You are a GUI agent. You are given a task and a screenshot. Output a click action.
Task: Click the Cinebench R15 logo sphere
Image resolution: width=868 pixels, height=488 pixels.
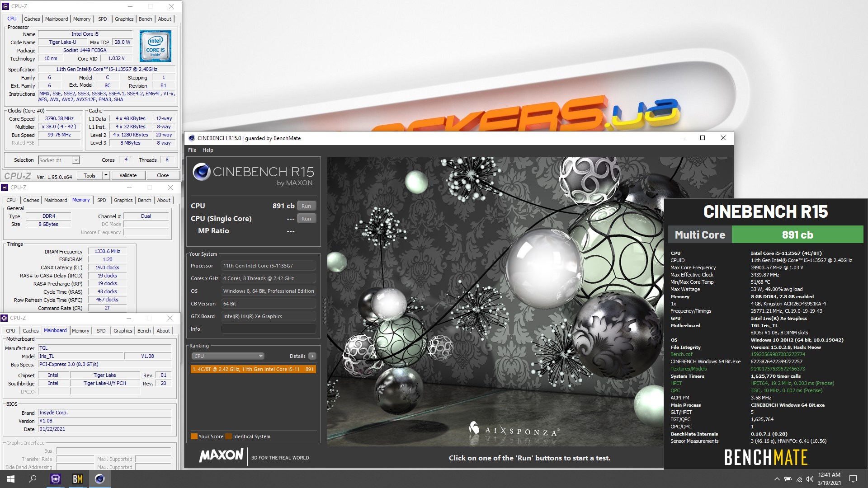tap(201, 172)
